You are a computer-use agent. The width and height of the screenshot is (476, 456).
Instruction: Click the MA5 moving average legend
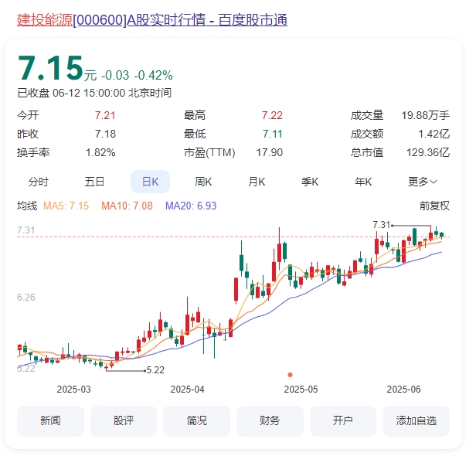tap(66, 206)
